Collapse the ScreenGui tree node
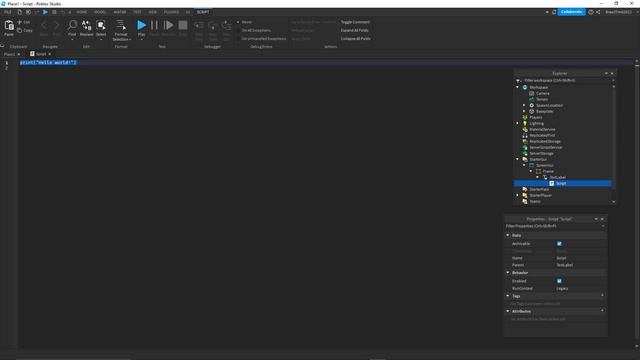The width and height of the screenshot is (640, 360). coord(524,165)
